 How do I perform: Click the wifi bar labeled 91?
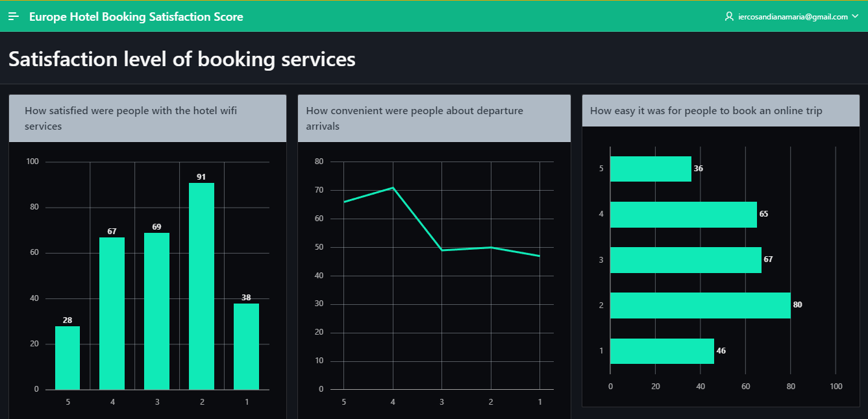[201, 286]
